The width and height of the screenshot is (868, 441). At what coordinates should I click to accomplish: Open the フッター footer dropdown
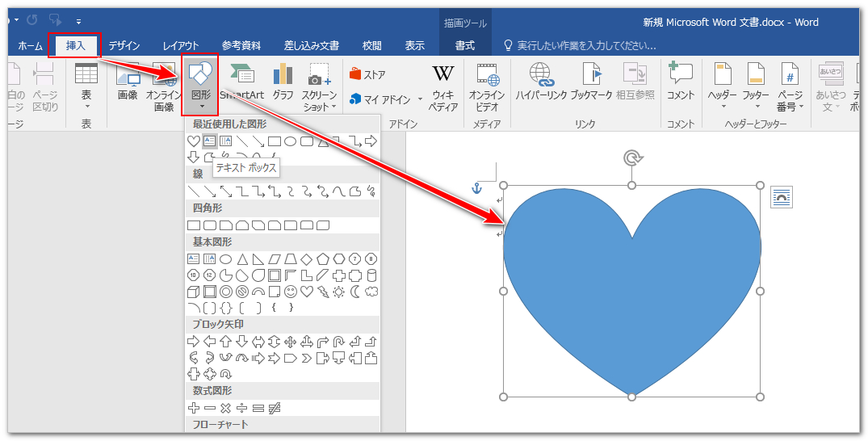756,85
